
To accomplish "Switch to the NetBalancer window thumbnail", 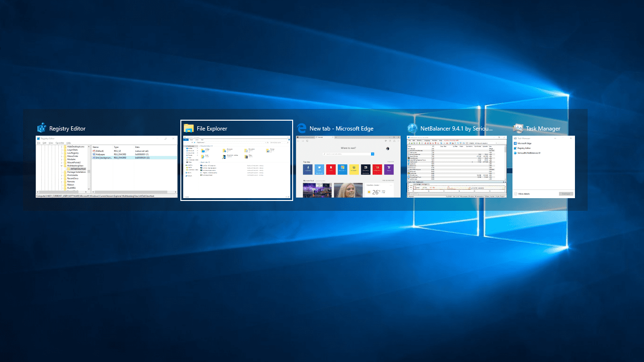I will click(457, 167).
